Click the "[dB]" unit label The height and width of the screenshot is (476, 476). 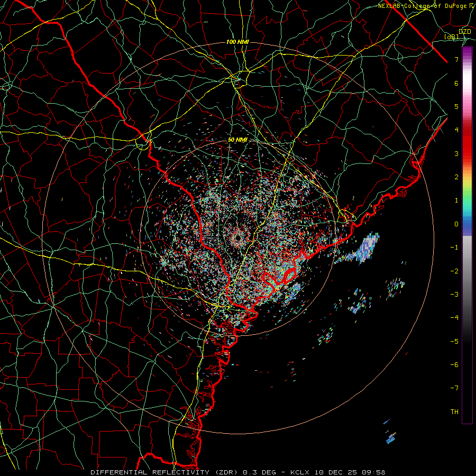[x=452, y=36]
